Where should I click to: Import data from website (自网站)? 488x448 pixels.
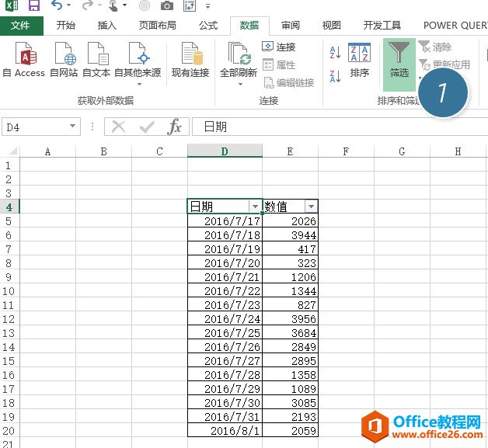(64, 60)
